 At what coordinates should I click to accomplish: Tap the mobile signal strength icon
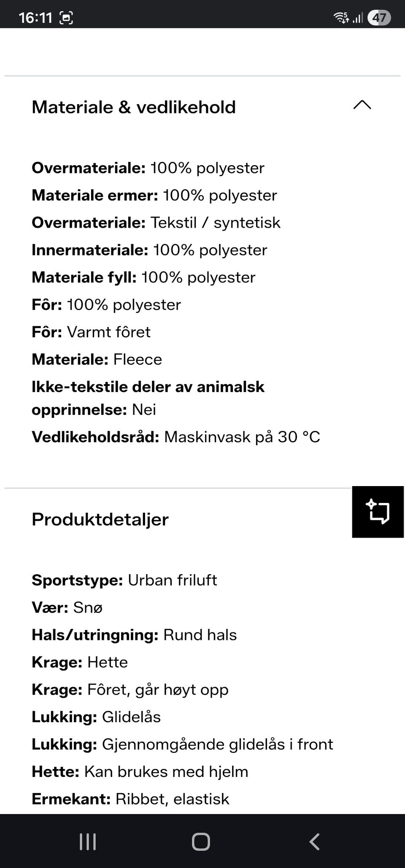click(x=358, y=18)
